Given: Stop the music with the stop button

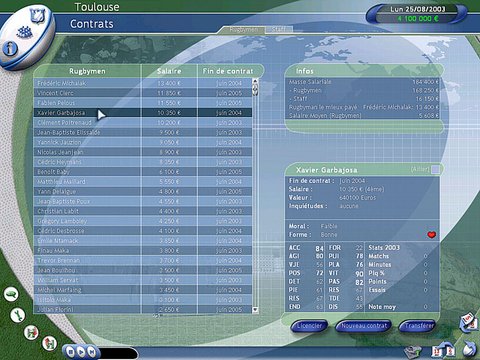Looking at the screenshot, I should coord(71,351).
